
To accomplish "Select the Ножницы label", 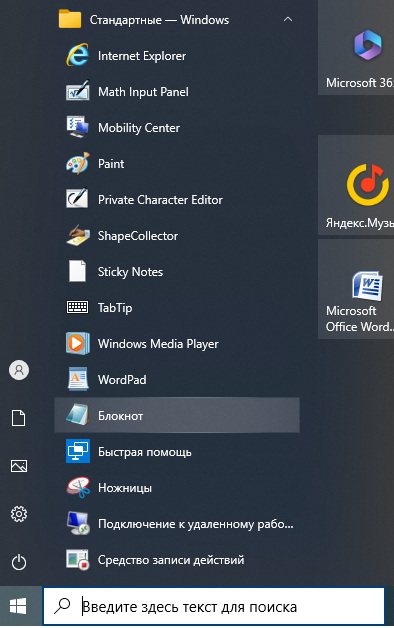I will [x=125, y=488].
